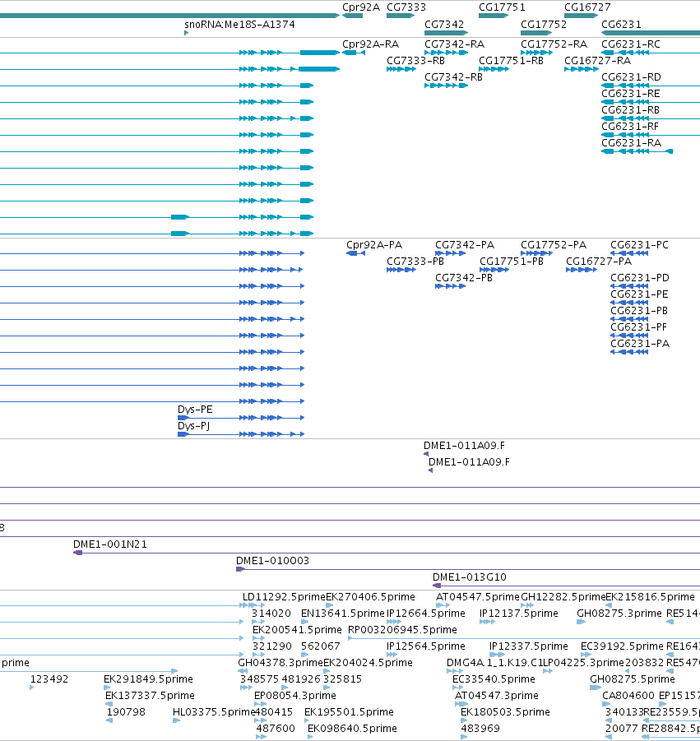Viewport: 700px width, 741px height.
Task: Select the EK215816.5prime EST label
Action: tap(650, 597)
